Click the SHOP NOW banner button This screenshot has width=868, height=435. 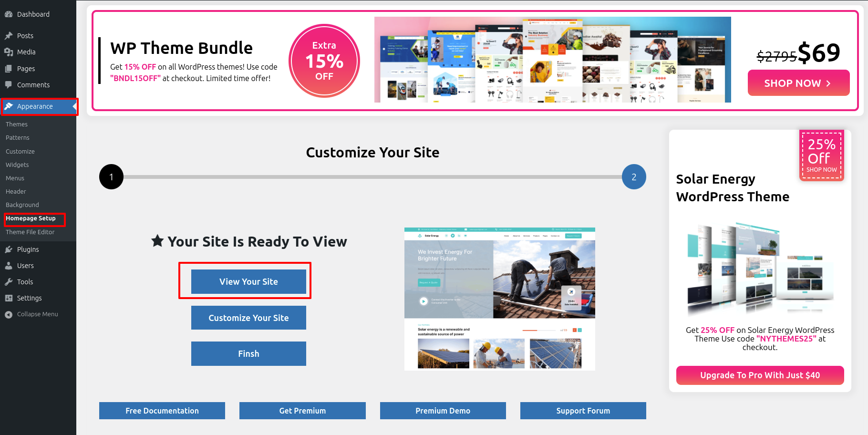[x=798, y=83]
